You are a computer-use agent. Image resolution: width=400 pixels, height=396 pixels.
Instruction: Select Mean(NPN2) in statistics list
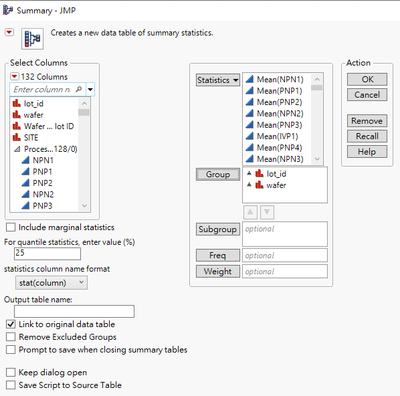(x=280, y=113)
